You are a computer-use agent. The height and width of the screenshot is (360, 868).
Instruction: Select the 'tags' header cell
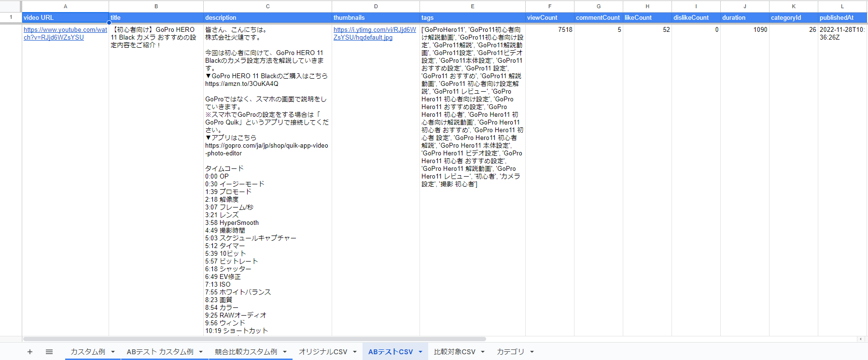click(x=473, y=17)
